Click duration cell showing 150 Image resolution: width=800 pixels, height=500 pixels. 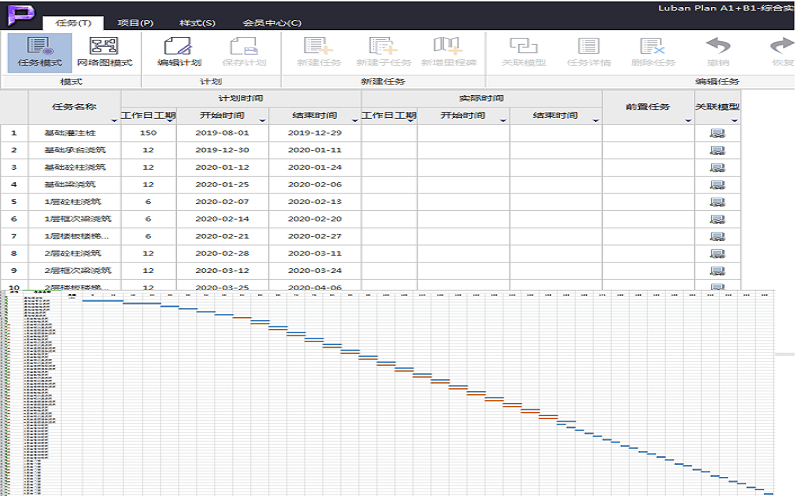click(x=148, y=133)
